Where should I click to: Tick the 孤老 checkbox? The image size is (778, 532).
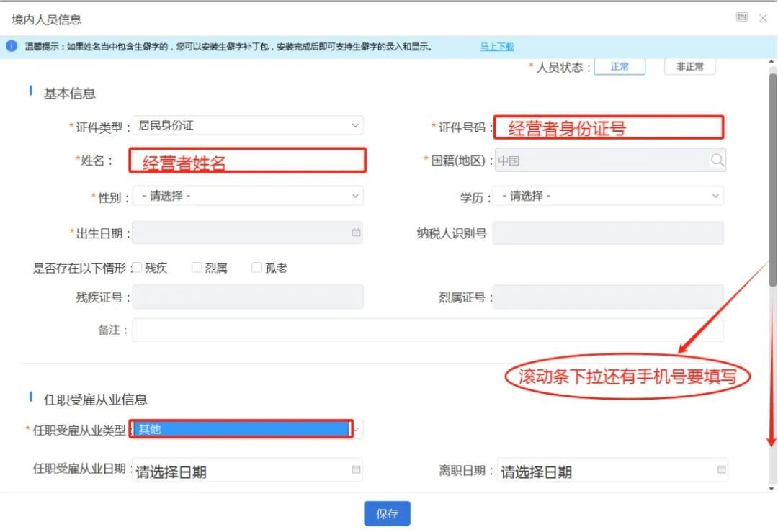point(256,268)
